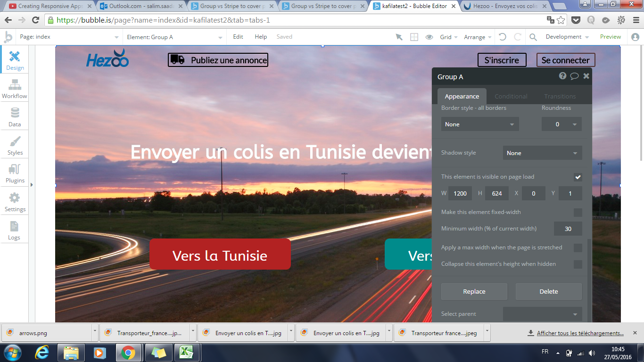The image size is (644, 362).
Task: Click 'Afficher tous les téléchargements' link
Action: pos(580,333)
